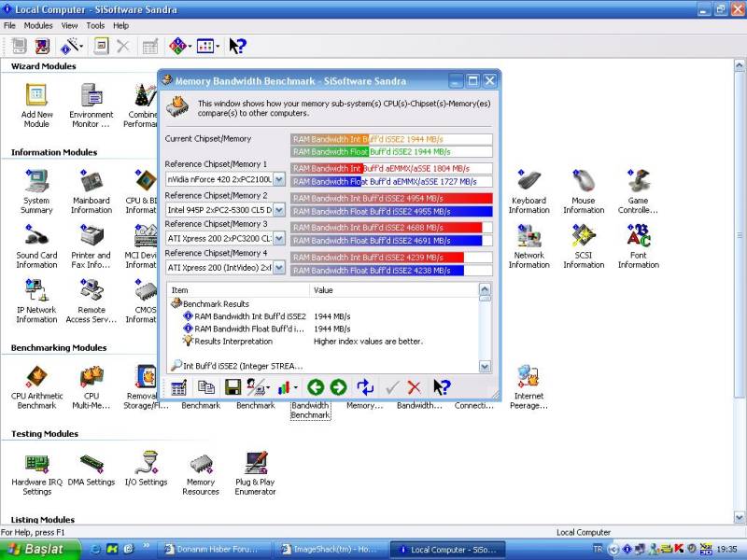Viewport: 747px width, 560px height.
Task: Open the Add New Module wizard
Action: [36, 105]
